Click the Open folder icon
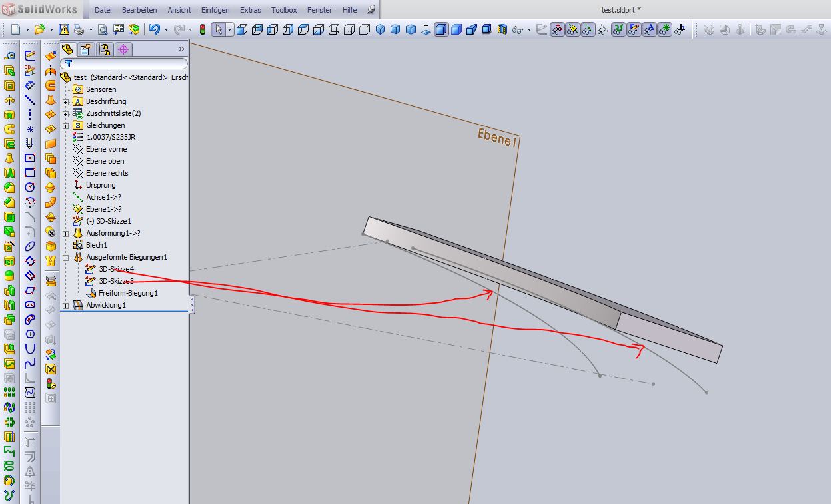The width and height of the screenshot is (831, 504). coord(39,29)
